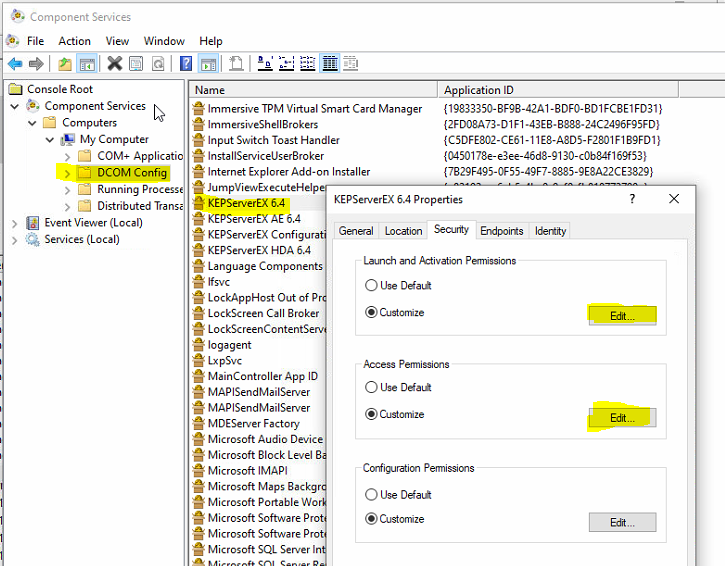
Task: Select KEPServerEX AE 6.4 list entry
Action: coord(254,218)
